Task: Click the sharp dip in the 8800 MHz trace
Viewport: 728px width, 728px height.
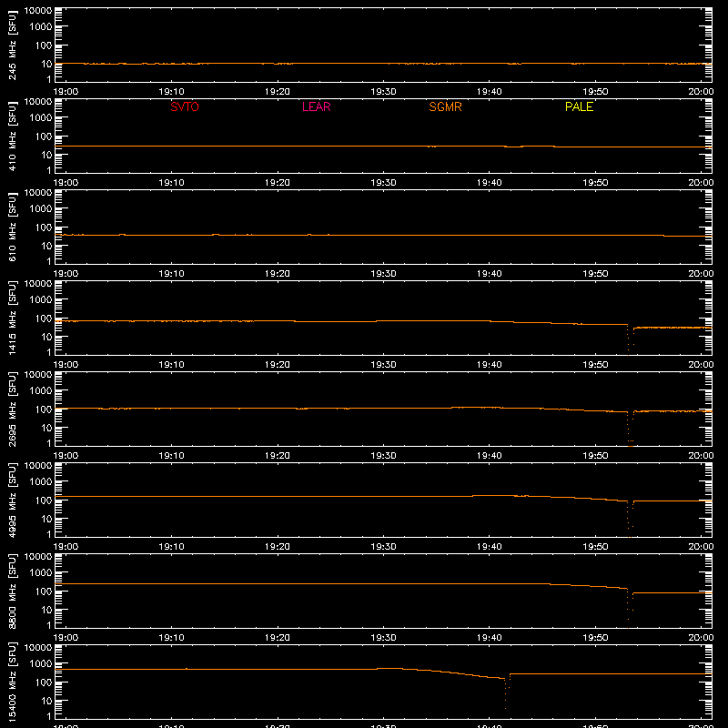Action: [x=630, y=608]
